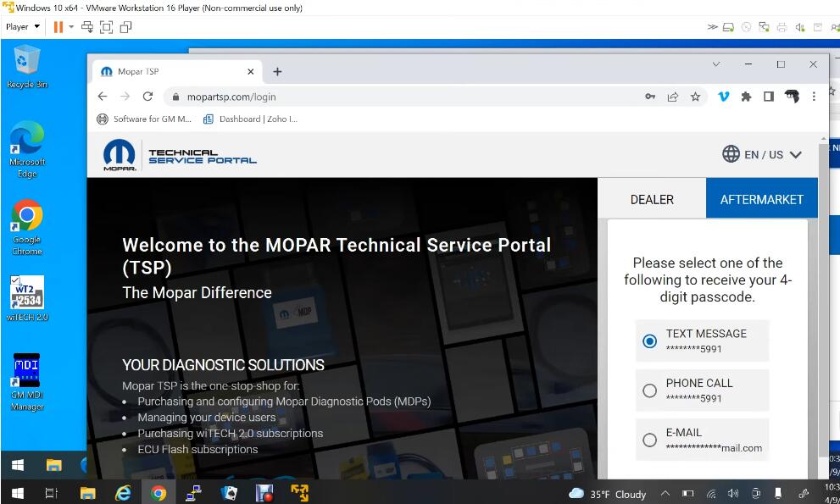The width and height of the screenshot is (840, 504).
Task: Click the Chrome icon on host taskbar
Action: [x=158, y=493]
